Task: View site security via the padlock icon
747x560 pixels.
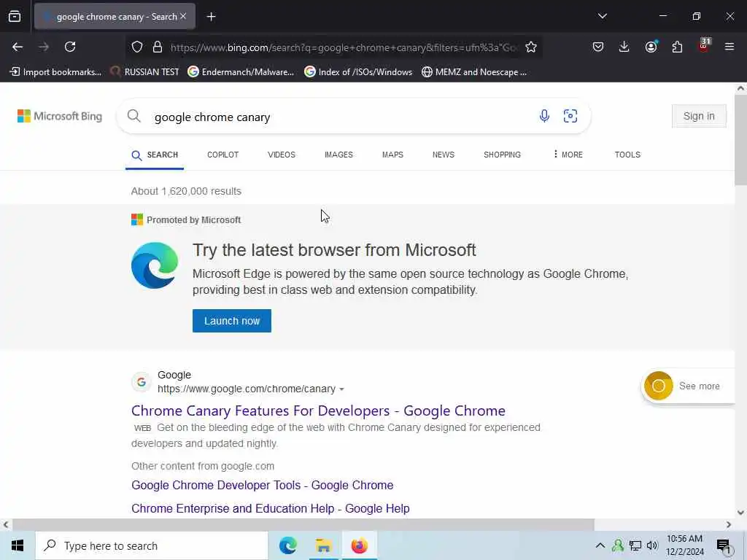Action: (x=158, y=47)
